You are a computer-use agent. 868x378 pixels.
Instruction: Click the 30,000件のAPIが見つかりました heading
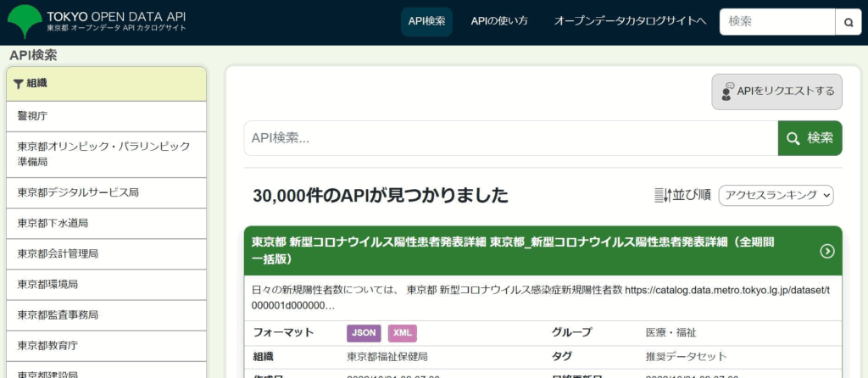[381, 196]
